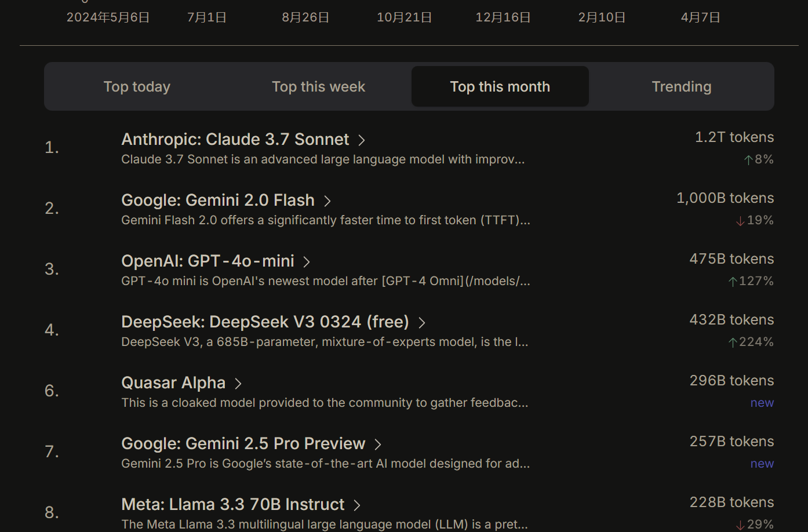Viewport: 808px width, 532px height.
Task: Open OpenAI: GPT-4o-mini model page
Action: [x=208, y=261]
